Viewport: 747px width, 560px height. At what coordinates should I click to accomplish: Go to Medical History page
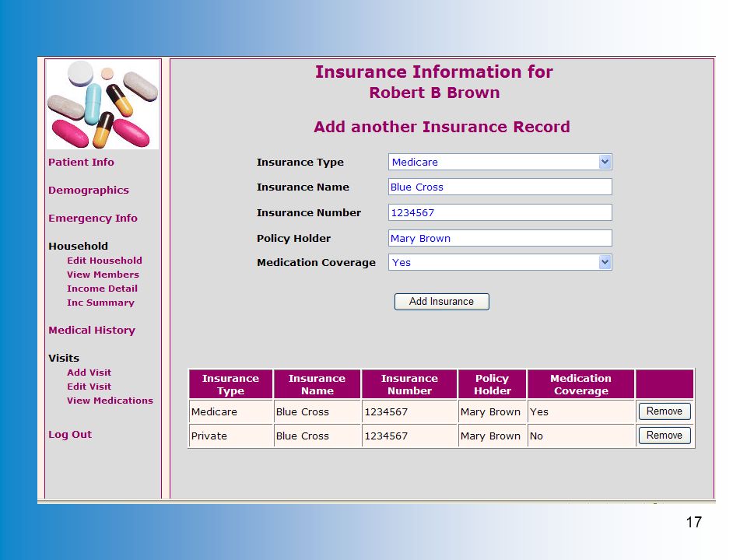click(x=92, y=330)
